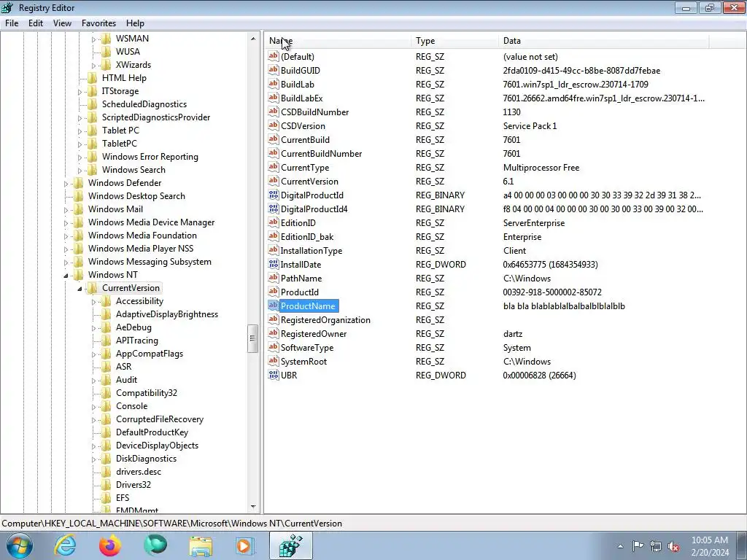
Task: Launch Firefox from the taskbar
Action: tap(109, 545)
